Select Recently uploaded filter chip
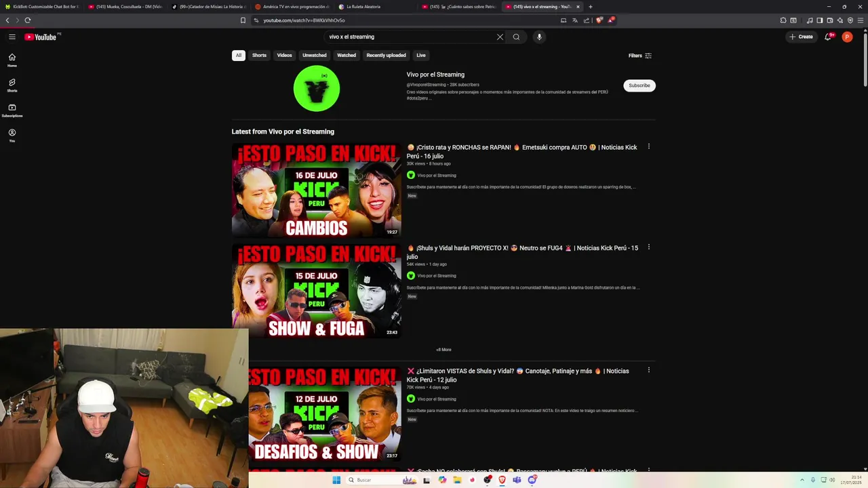Viewport: 868px width, 488px height. (386, 56)
